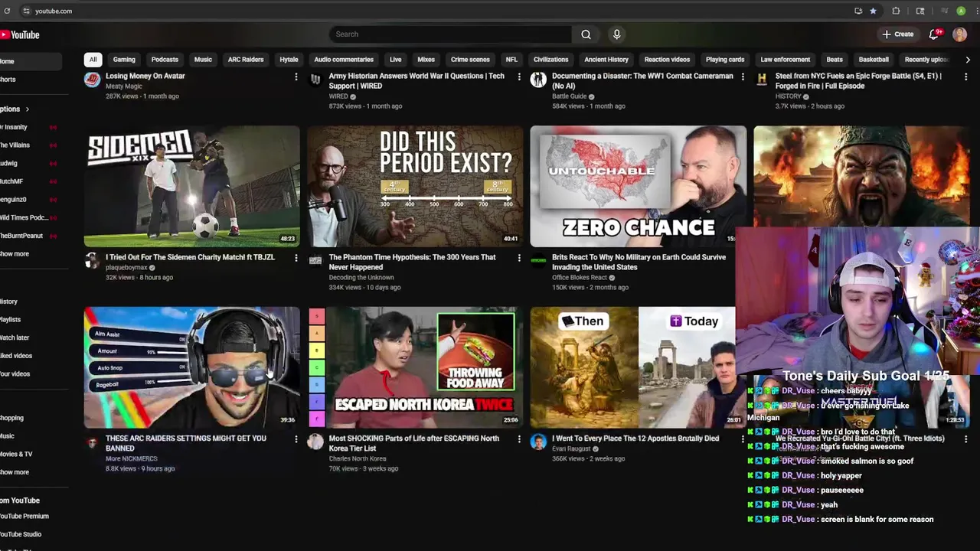Open Shorts in sidebar
This screenshot has height=551, width=980.
click(8, 80)
